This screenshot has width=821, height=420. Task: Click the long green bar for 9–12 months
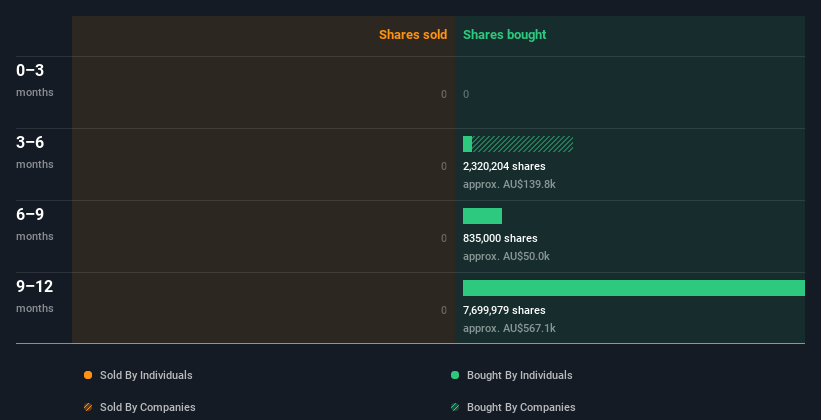coord(634,288)
